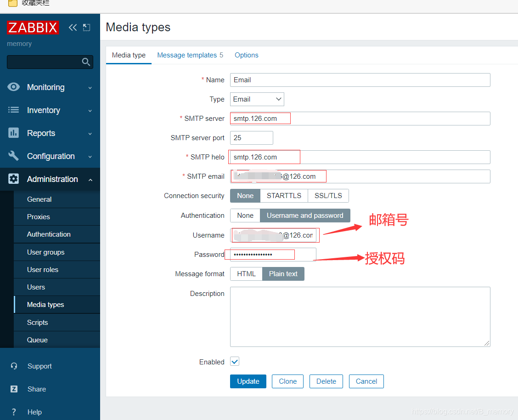Open General under Administration

[x=57, y=199]
